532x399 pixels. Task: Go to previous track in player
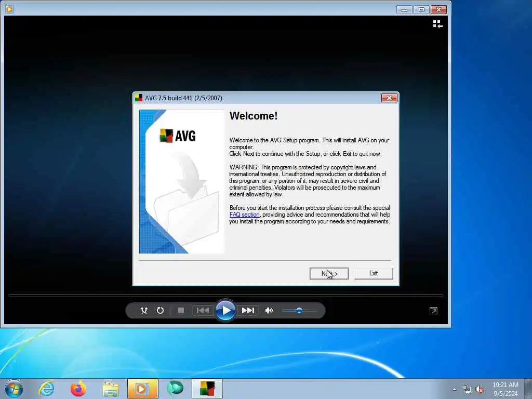pyautogui.click(x=203, y=311)
